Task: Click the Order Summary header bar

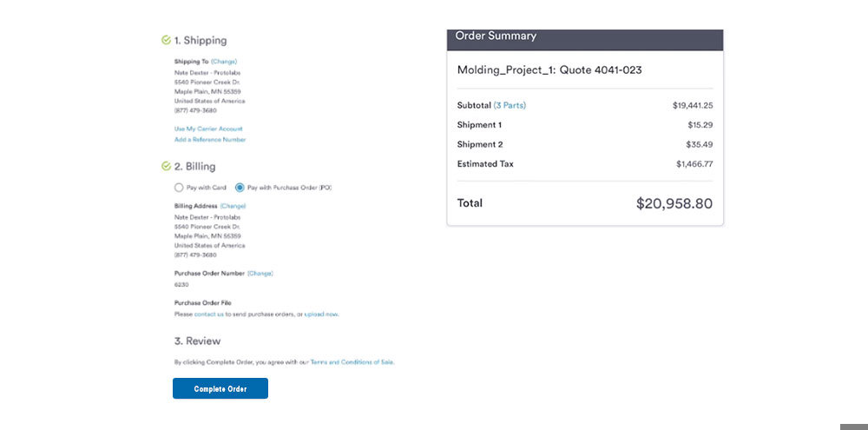Action: point(585,37)
